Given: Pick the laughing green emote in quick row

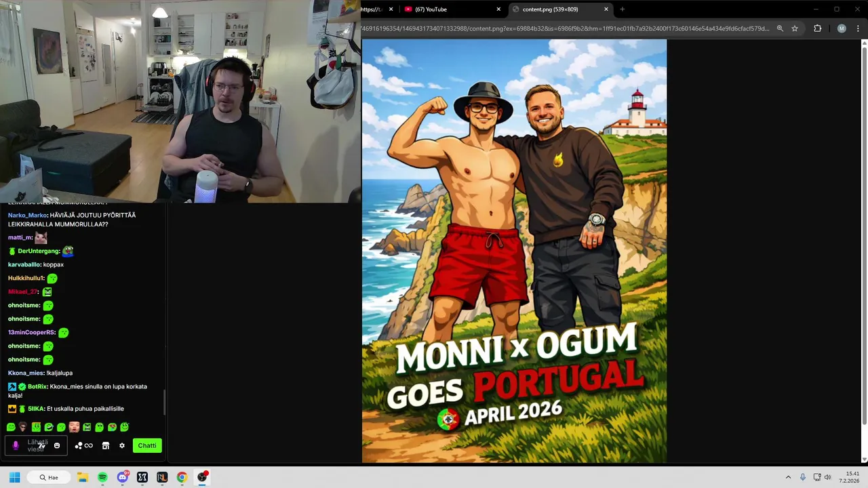Looking at the screenshot, I should click(49, 427).
